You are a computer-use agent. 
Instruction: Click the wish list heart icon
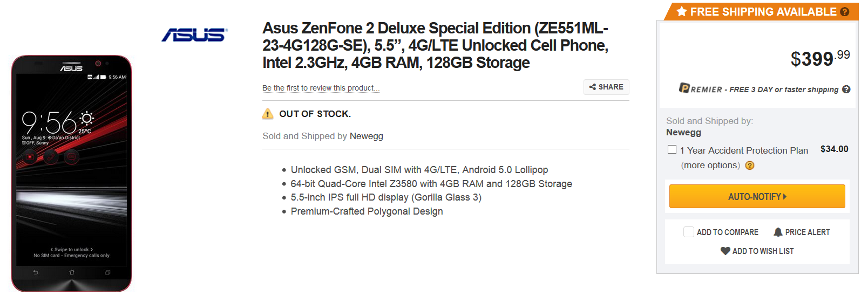725,251
